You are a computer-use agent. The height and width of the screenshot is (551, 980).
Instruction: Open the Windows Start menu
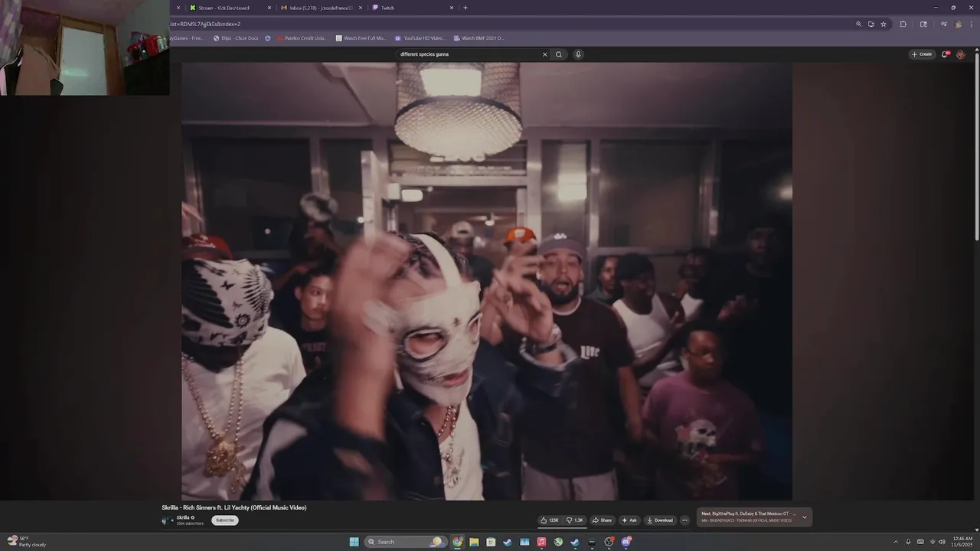354,542
